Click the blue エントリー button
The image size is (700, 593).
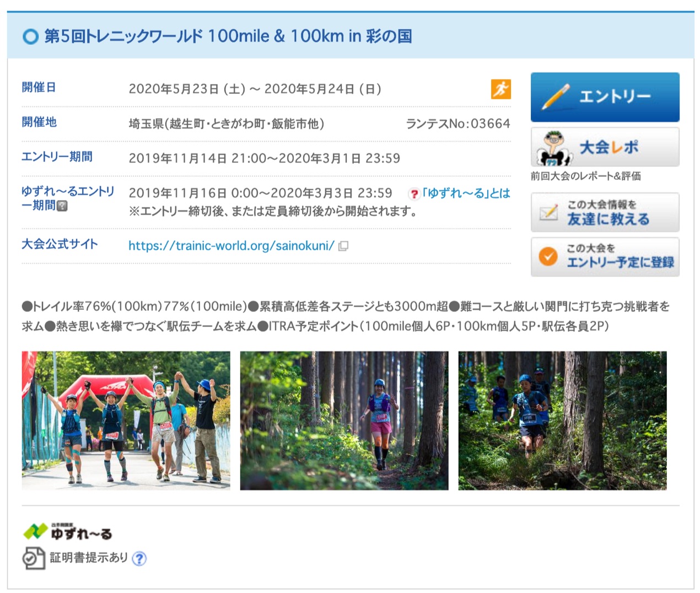(605, 97)
